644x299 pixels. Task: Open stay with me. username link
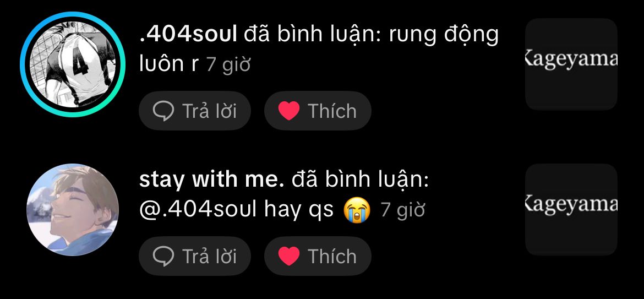(211, 181)
